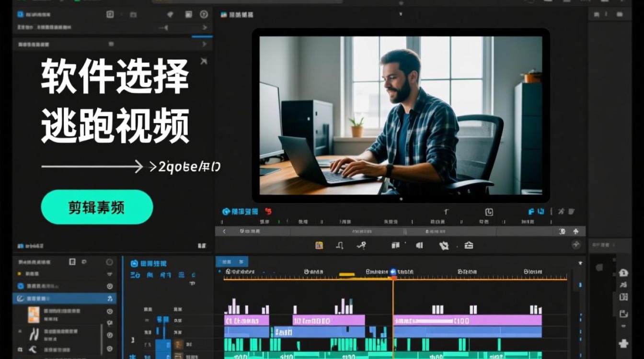Click the upward arrow icon in gray bar
644x359 pixels.
click(575, 231)
